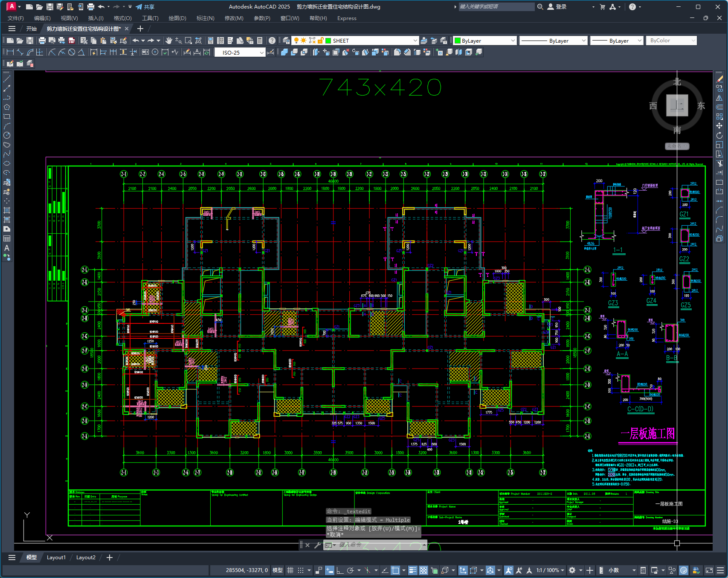728x578 pixels.
Task: Click the Share 共享 button
Action: pyautogui.click(x=145, y=7)
